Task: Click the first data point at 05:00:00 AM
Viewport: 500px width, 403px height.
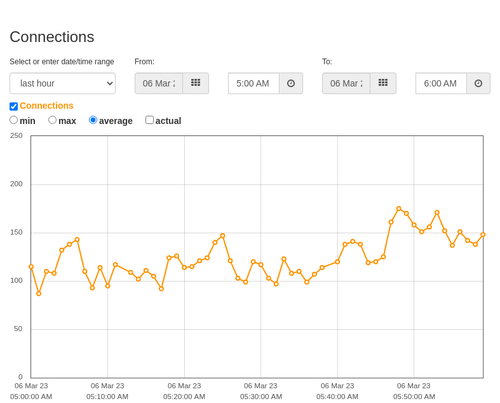Action: coord(31,267)
